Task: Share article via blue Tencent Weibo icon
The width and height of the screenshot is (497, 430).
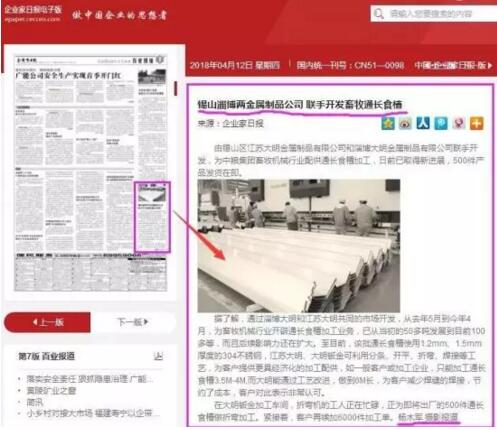Action: (441, 123)
